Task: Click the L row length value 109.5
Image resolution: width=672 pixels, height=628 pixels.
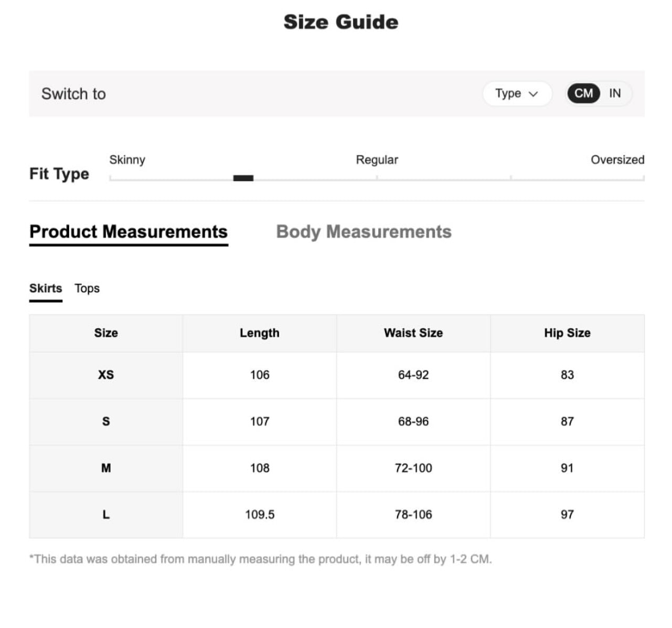Action: (x=260, y=515)
